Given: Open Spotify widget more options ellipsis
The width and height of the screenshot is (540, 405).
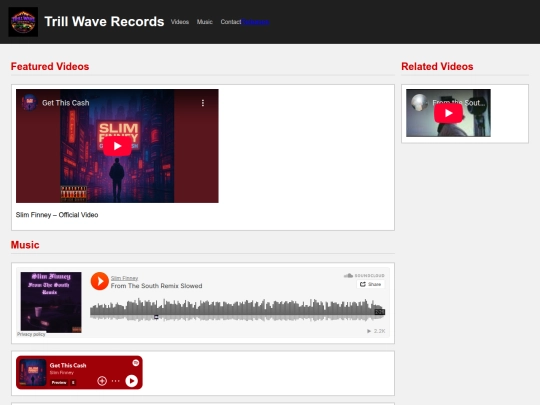Looking at the screenshot, I should [116, 381].
